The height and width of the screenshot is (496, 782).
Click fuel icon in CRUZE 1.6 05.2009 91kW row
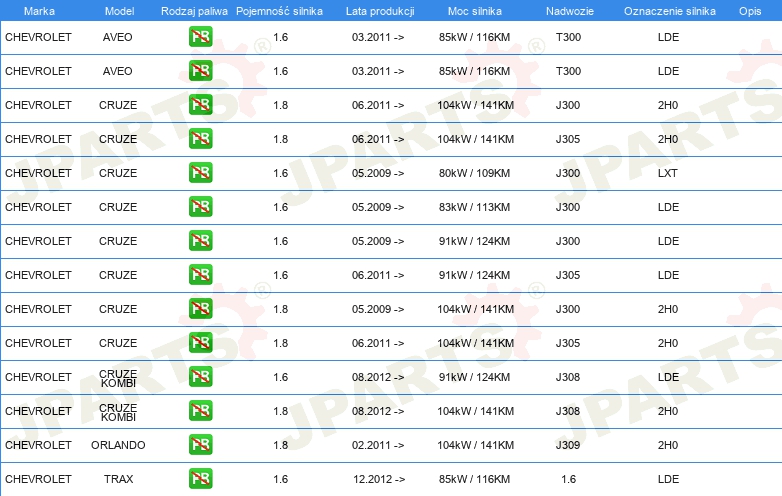200,240
